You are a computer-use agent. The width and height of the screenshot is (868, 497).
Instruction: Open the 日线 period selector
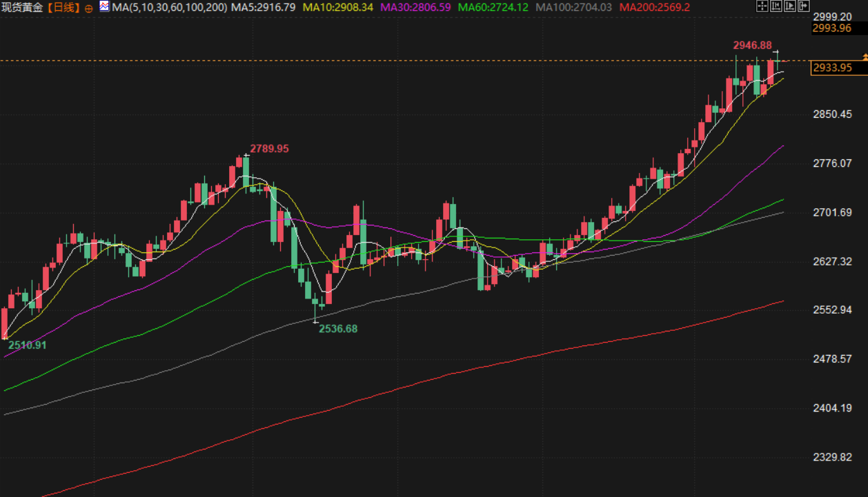(x=64, y=8)
